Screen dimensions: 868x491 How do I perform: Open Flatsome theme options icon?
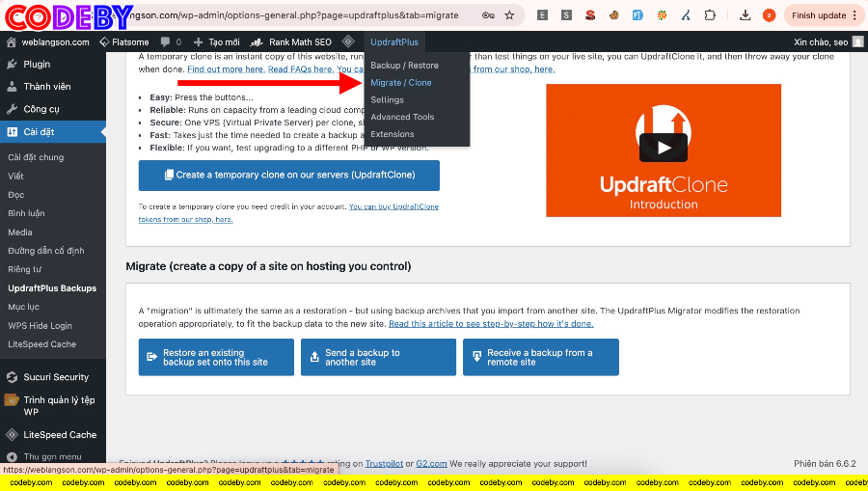coord(104,42)
